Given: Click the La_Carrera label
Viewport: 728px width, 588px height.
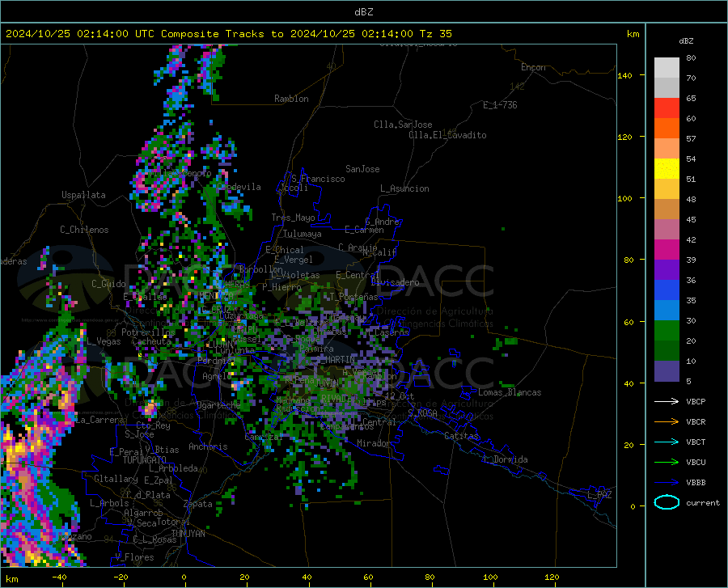Looking at the screenshot, I should tap(99, 420).
